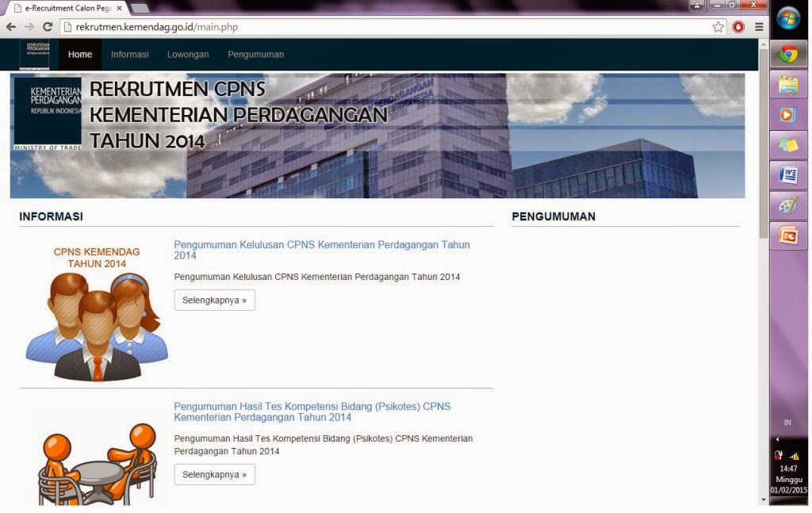Select the Home nav item
This screenshot has height=513, width=812.
point(80,55)
